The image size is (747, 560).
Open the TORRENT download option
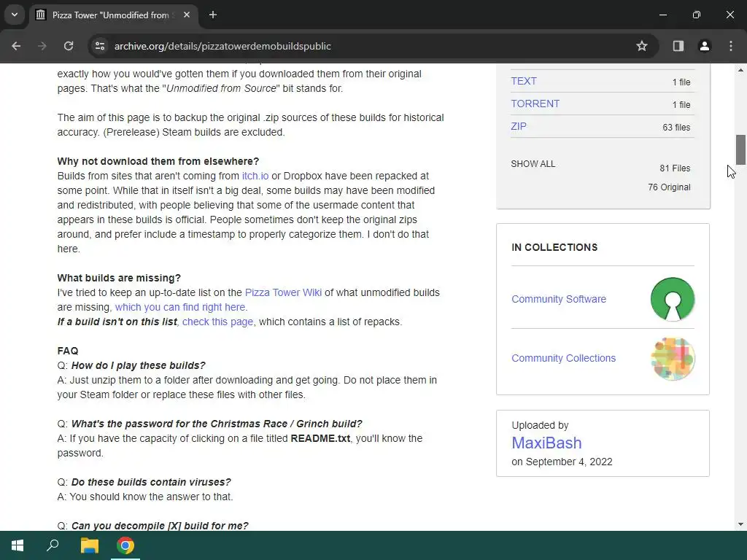pos(535,104)
